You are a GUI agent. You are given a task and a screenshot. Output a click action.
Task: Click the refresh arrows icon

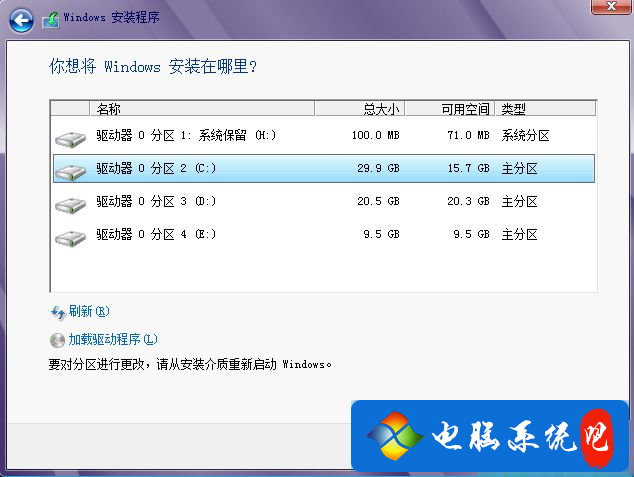pyautogui.click(x=58, y=312)
